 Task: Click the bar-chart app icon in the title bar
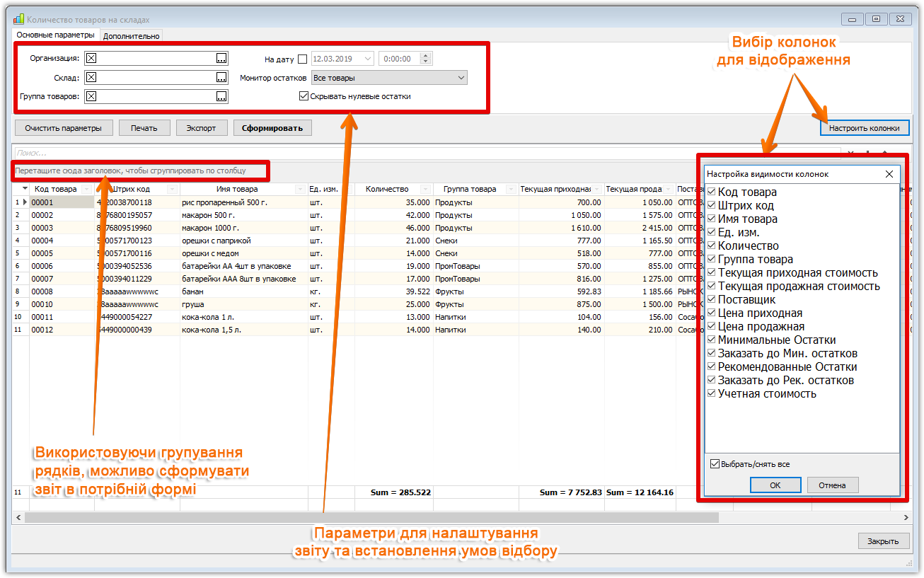point(18,20)
